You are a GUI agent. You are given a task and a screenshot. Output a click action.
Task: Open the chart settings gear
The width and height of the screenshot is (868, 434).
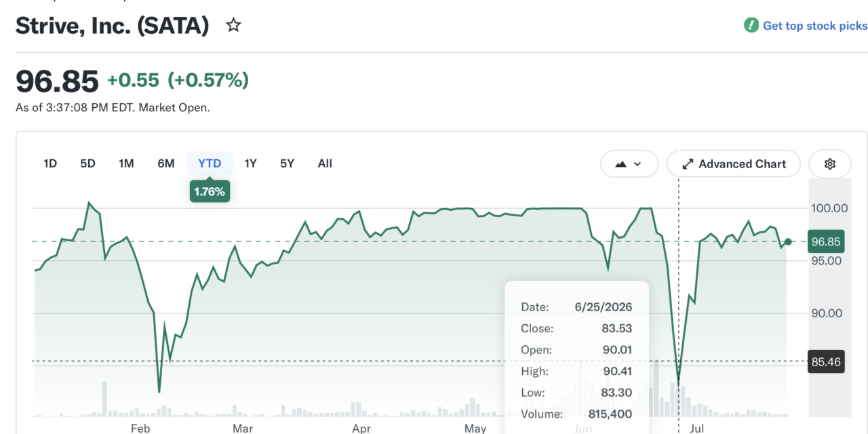point(830,164)
